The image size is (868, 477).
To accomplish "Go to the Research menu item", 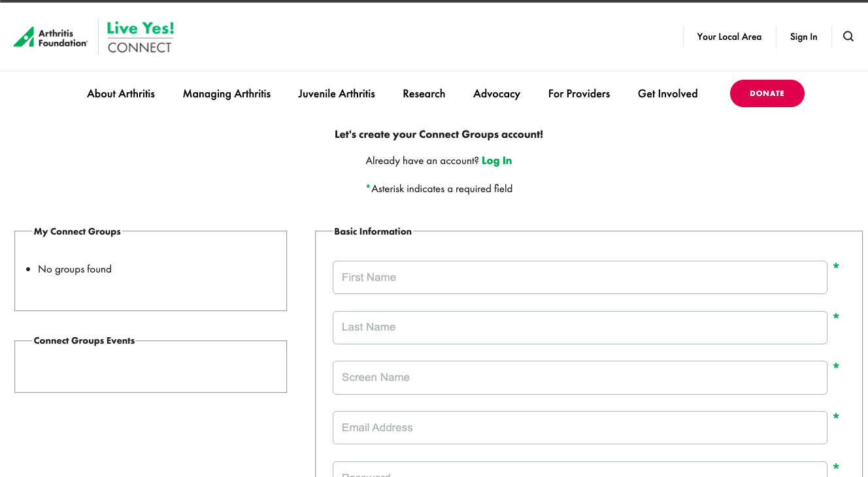I will pyautogui.click(x=424, y=93).
